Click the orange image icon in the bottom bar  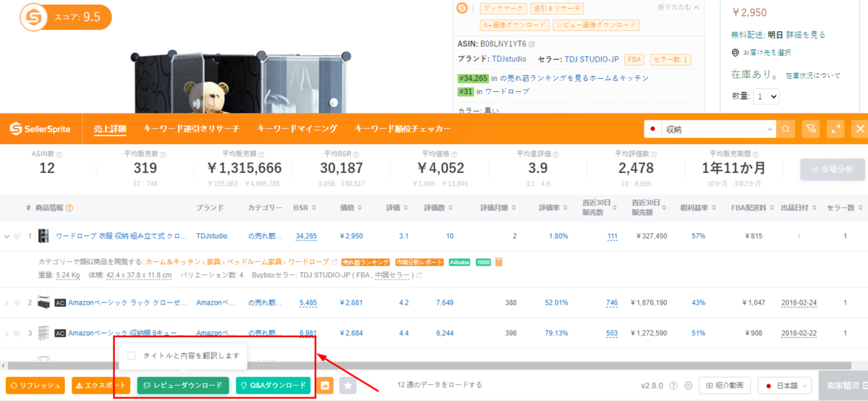click(325, 385)
